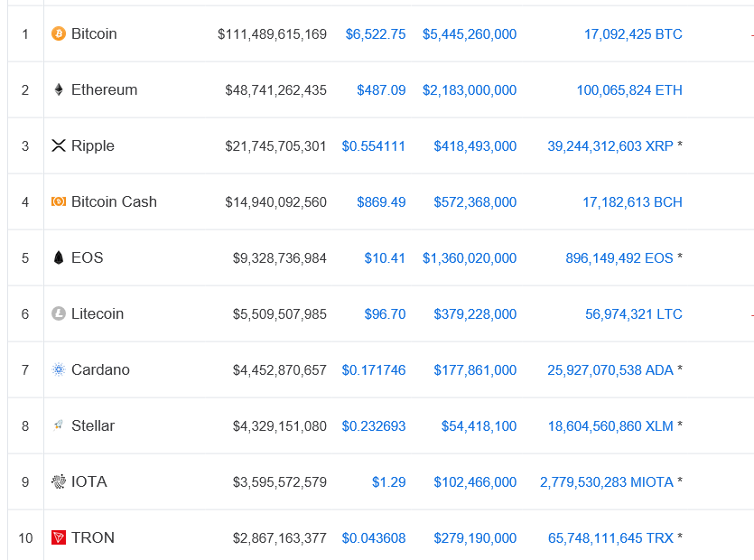Click the Ethereum diamond icon

point(59,90)
